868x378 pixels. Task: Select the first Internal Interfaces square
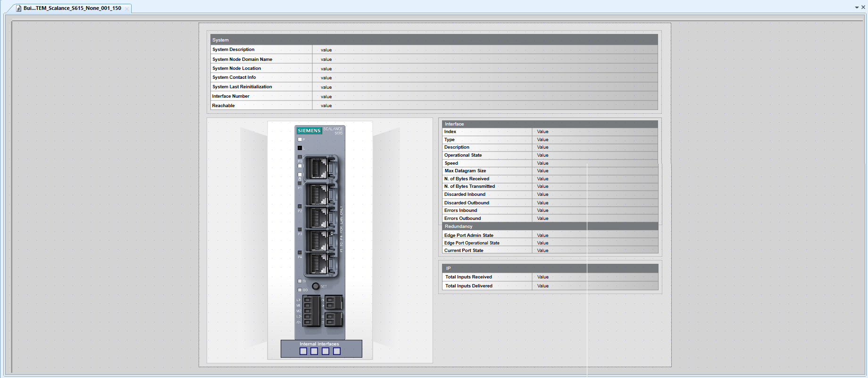coord(303,351)
